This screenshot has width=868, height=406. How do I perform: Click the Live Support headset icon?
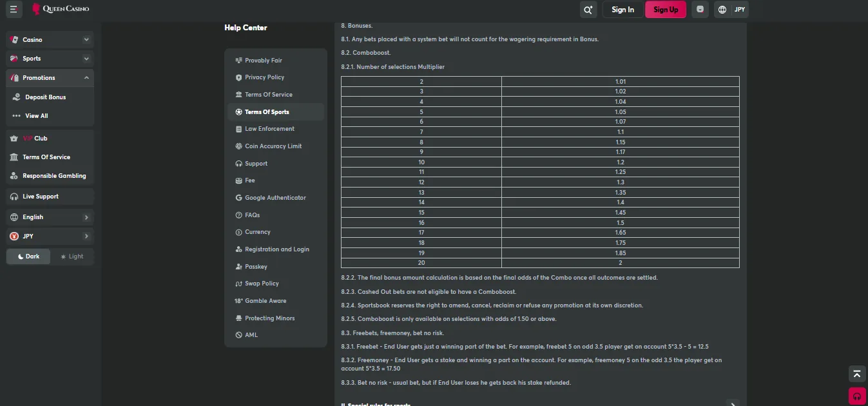coord(14,197)
